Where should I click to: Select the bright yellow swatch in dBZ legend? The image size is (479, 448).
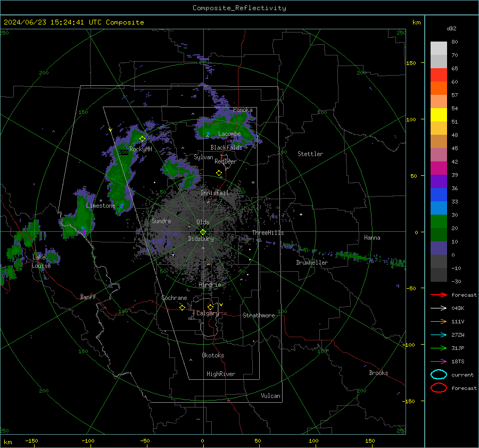coord(439,115)
